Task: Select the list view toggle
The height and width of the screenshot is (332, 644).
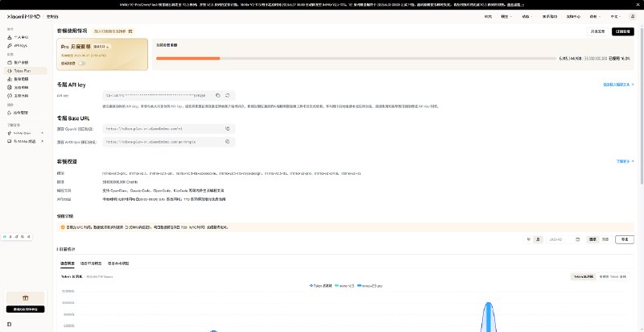Action: [605, 239]
